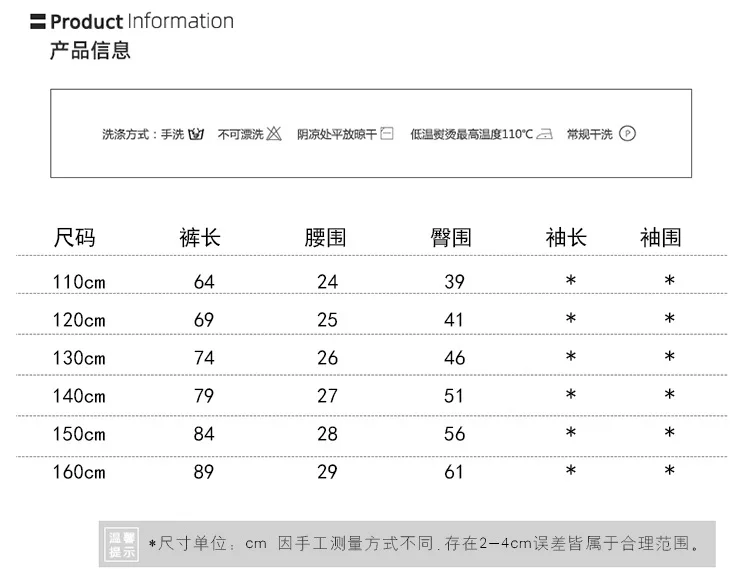Click hip value 39

tap(454, 282)
